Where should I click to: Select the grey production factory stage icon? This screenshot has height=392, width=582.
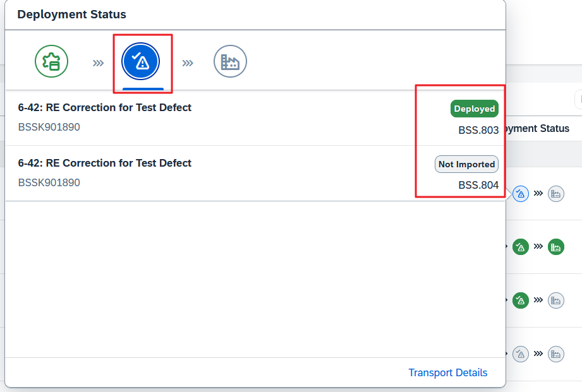(x=230, y=62)
